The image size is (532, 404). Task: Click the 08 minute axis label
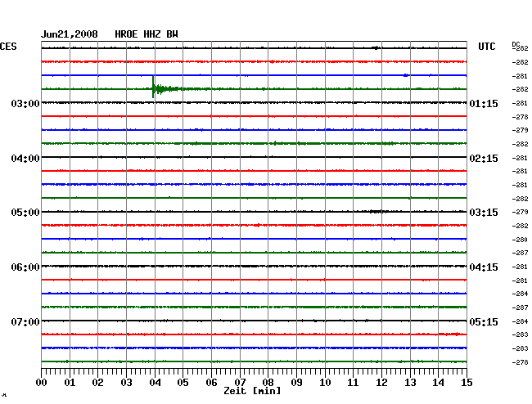(268, 382)
